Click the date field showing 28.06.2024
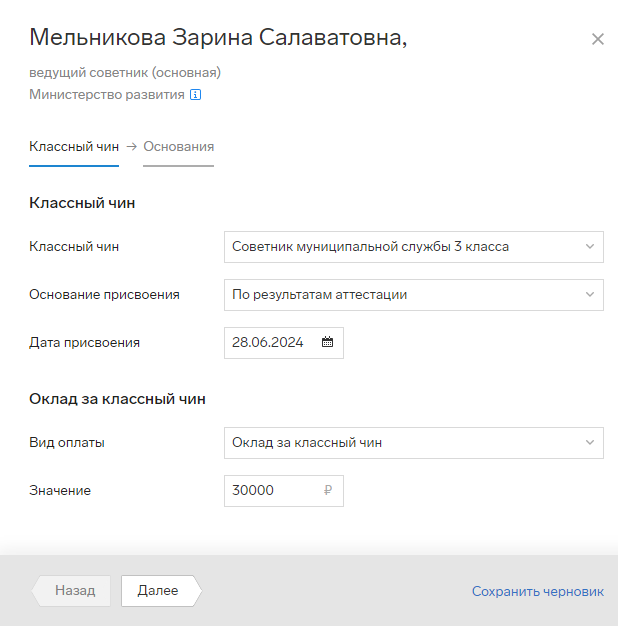 click(284, 343)
